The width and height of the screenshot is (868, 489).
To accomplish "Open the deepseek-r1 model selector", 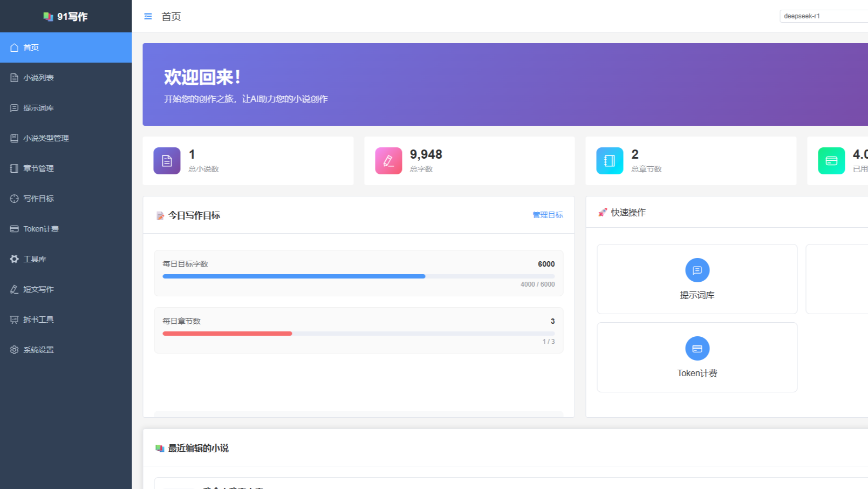I will [x=822, y=16].
